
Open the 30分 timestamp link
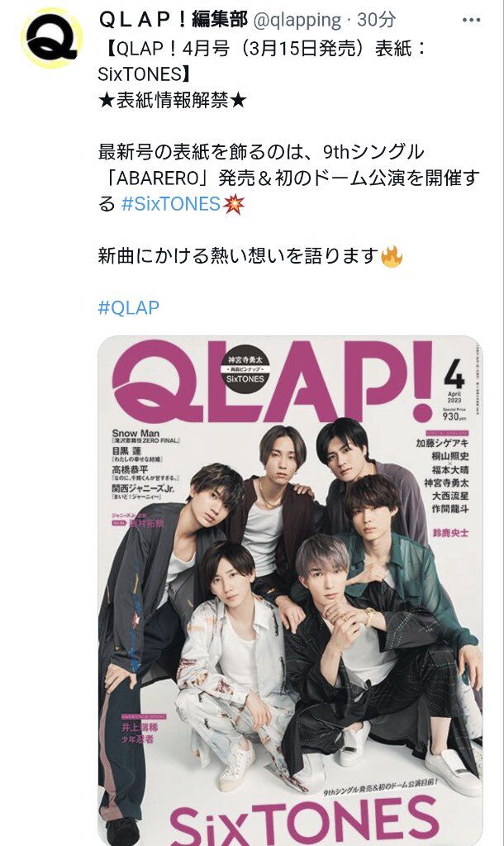[x=376, y=20]
